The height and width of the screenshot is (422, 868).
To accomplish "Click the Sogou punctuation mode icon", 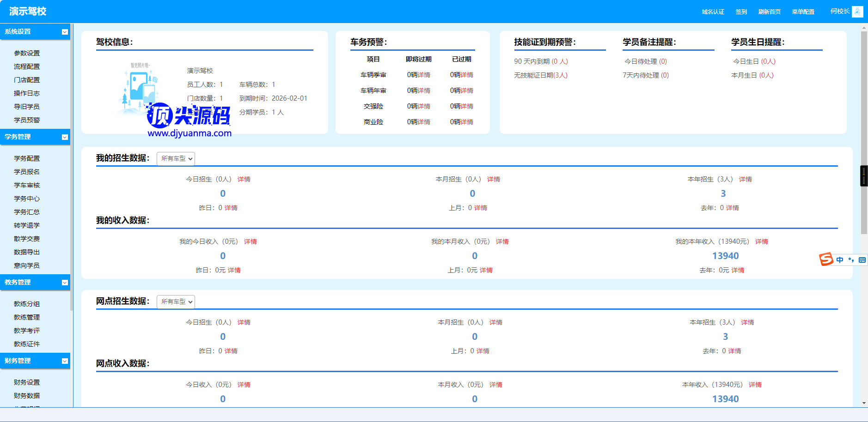I will pos(851,260).
